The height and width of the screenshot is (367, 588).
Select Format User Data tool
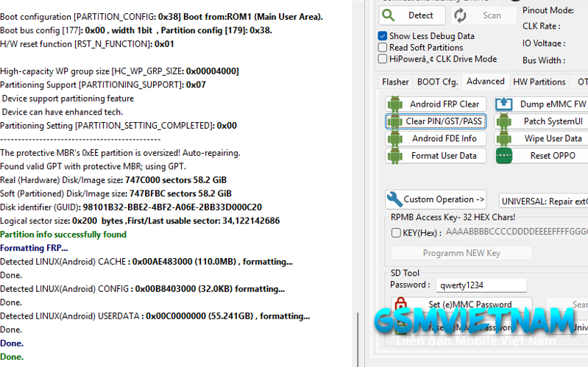[435, 155]
